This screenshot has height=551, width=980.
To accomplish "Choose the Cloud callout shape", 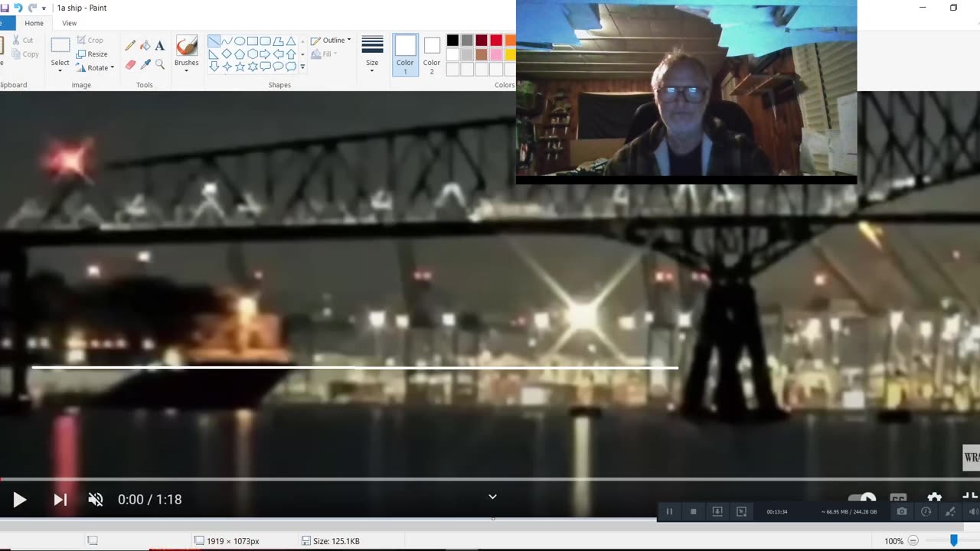I will pos(291,67).
